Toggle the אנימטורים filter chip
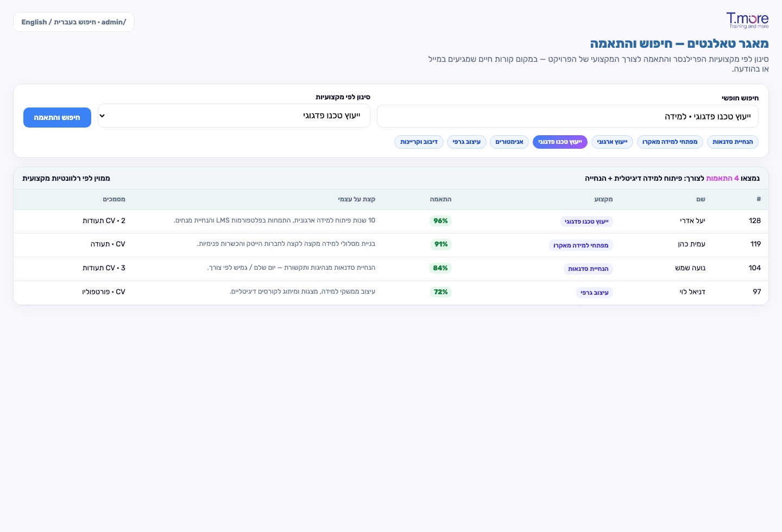Image resolution: width=782 pixels, height=532 pixels. tap(509, 142)
